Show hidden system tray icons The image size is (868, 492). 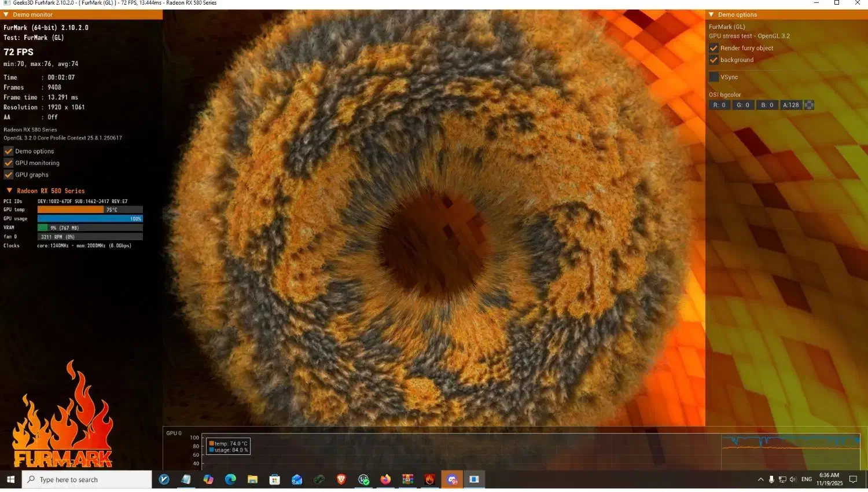coord(760,479)
